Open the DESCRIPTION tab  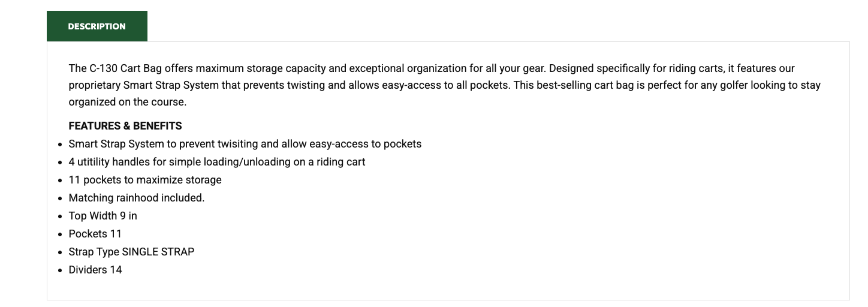[97, 26]
